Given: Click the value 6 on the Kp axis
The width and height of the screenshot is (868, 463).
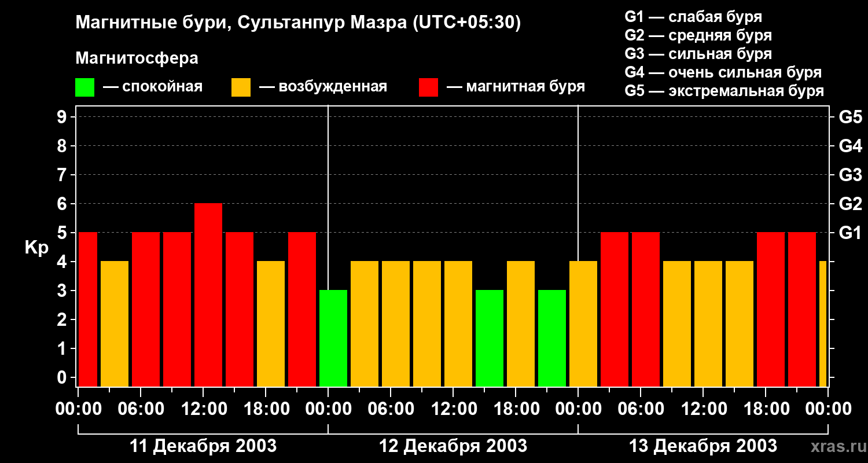Looking at the screenshot, I should pyautogui.click(x=63, y=204).
